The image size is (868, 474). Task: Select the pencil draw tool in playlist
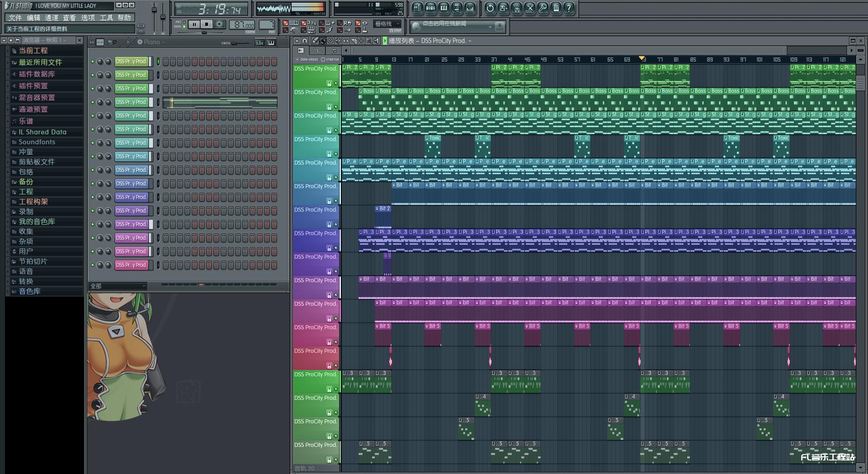[x=315, y=41]
